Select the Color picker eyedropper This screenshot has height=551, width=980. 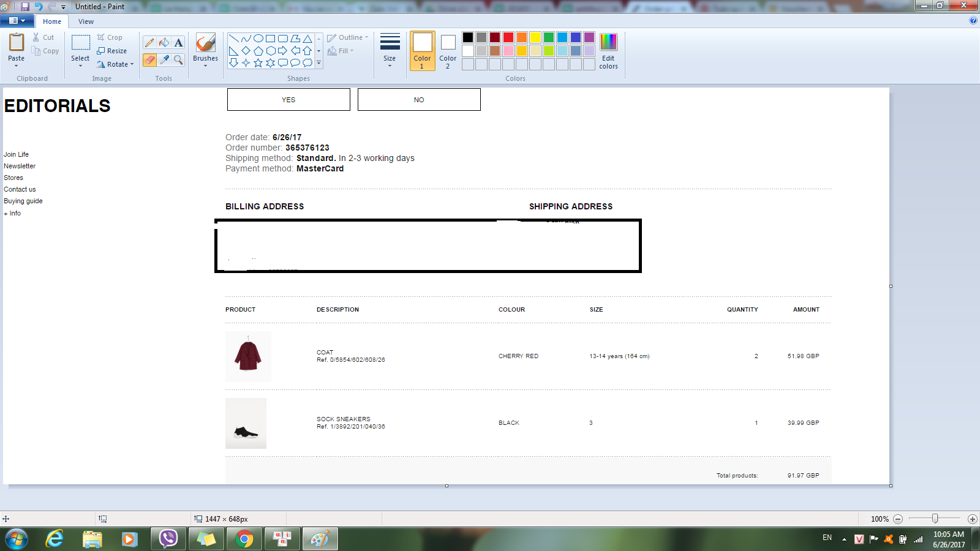pyautogui.click(x=164, y=59)
